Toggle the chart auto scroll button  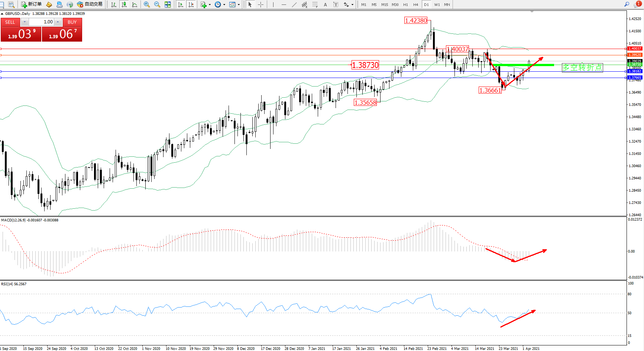click(x=181, y=4)
